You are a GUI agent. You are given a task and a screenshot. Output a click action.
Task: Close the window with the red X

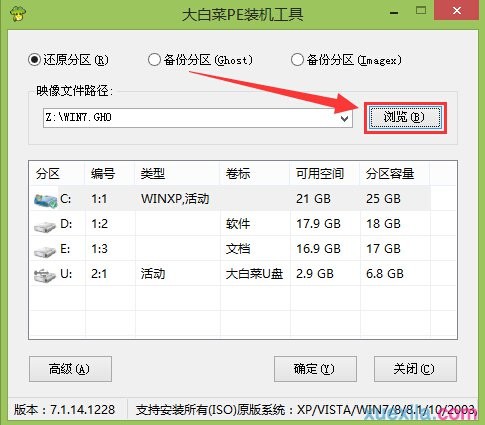(x=457, y=11)
